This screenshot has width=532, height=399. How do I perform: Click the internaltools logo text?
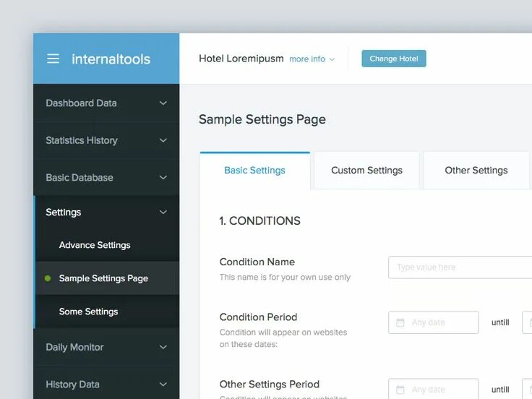[x=111, y=59]
